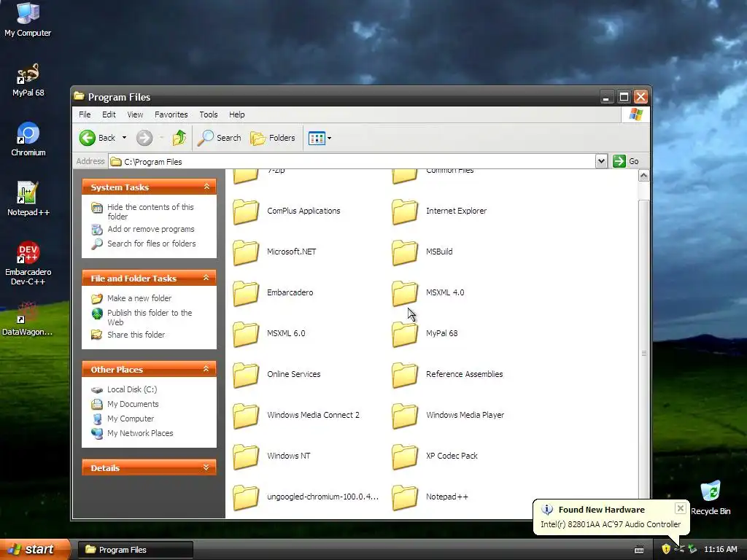747x560 pixels.
Task: Select the Online Services folder
Action: point(276,375)
